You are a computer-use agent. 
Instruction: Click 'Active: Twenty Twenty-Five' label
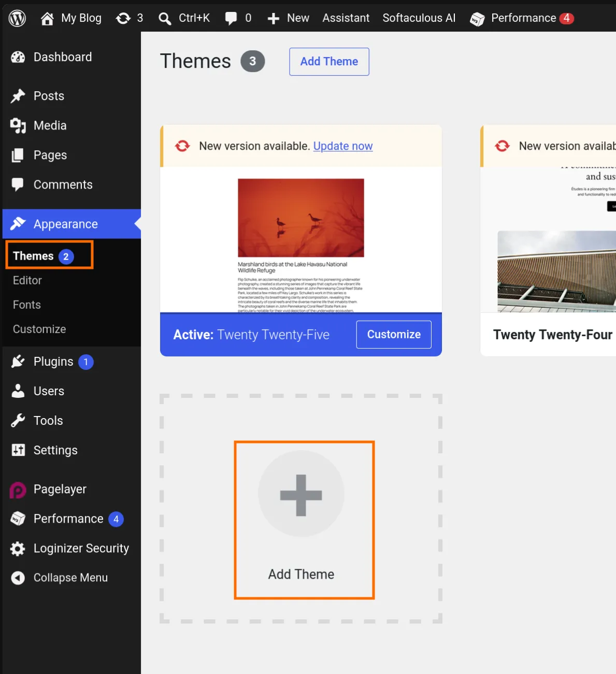(251, 335)
